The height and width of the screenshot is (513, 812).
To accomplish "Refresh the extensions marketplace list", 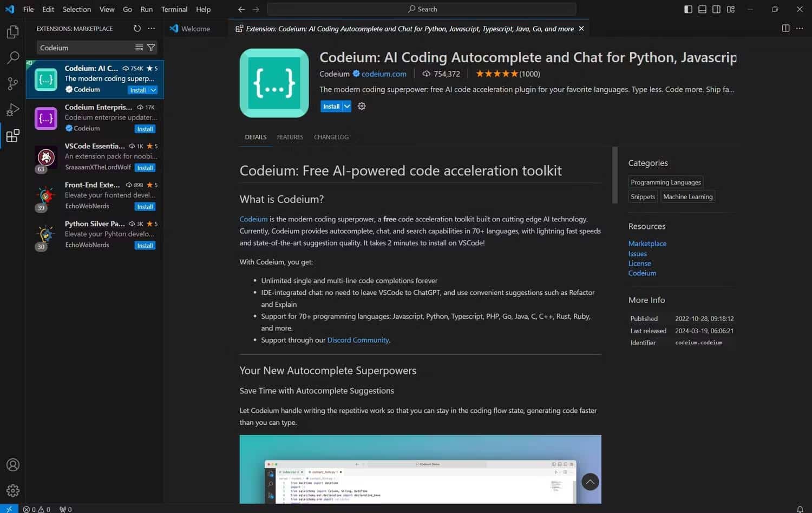I will pyautogui.click(x=137, y=29).
